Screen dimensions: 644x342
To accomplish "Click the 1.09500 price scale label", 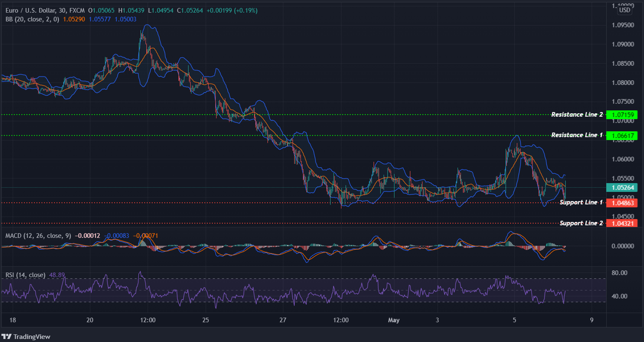I will (622, 25).
